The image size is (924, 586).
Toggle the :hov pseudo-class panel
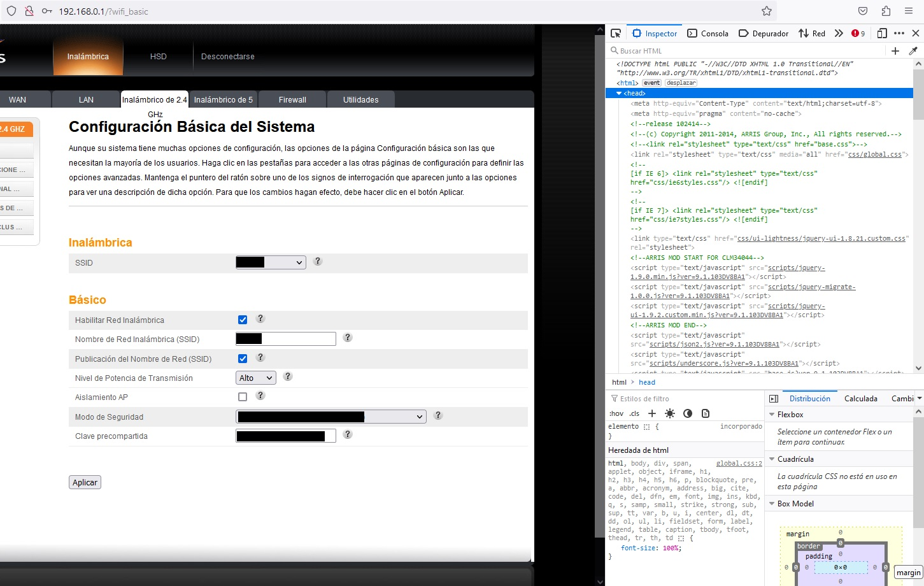click(x=616, y=413)
